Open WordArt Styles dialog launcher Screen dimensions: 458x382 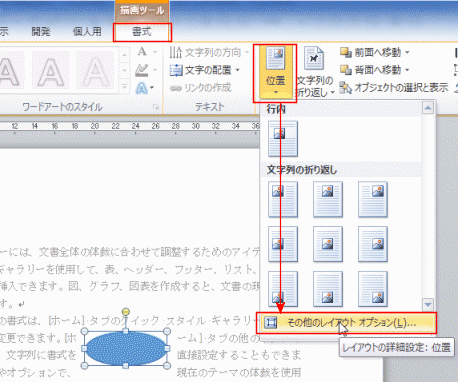(x=156, y=107)
